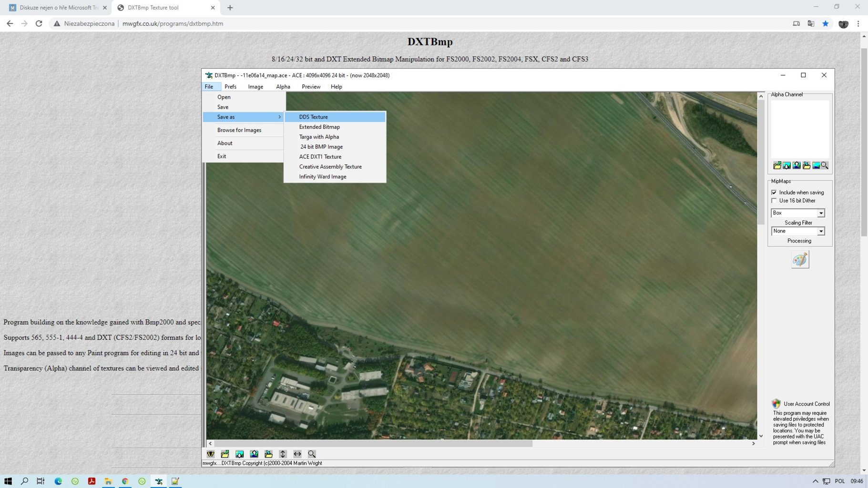Click the open-folder icon under Alpha Channel
Image resolution: width=868 pixels, height=488 pixels.
point(777,165)
